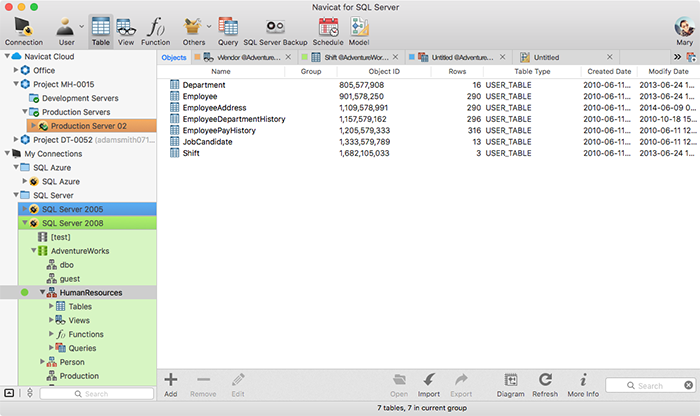This screenshot has width=700, height=416.
Task: Select the dbo schema
Action: pyautogui.click(x=60, y=265)
